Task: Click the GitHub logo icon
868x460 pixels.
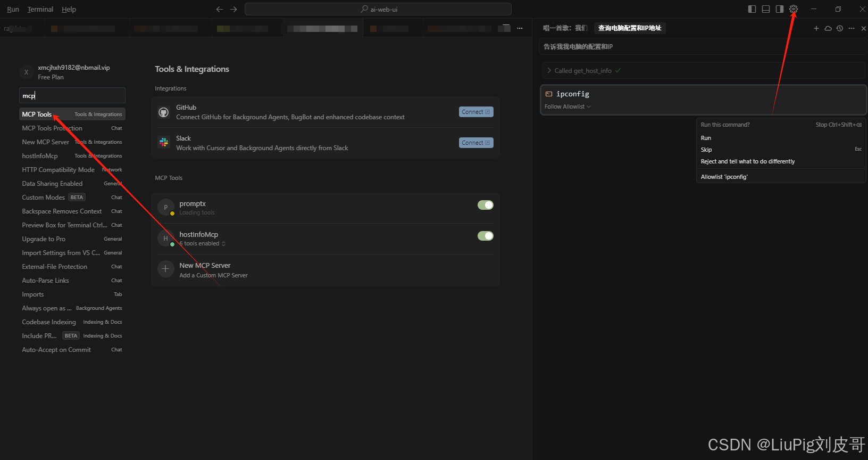Action: click(164, 112)
